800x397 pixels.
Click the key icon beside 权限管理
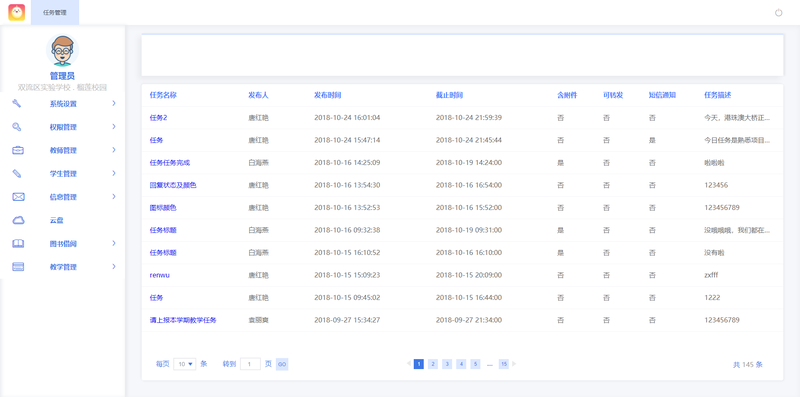coord(17,127)
